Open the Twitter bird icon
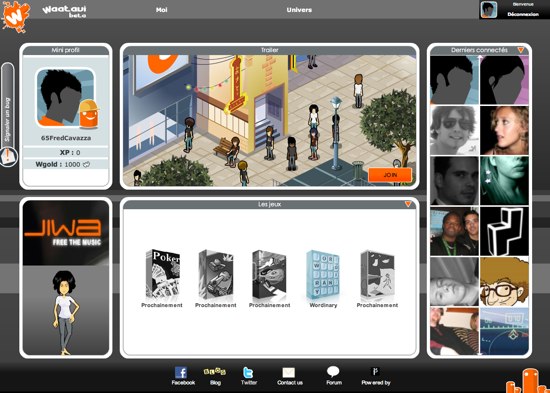The height and width of the screenshot is (393, 550). click(x=248, y=372)
